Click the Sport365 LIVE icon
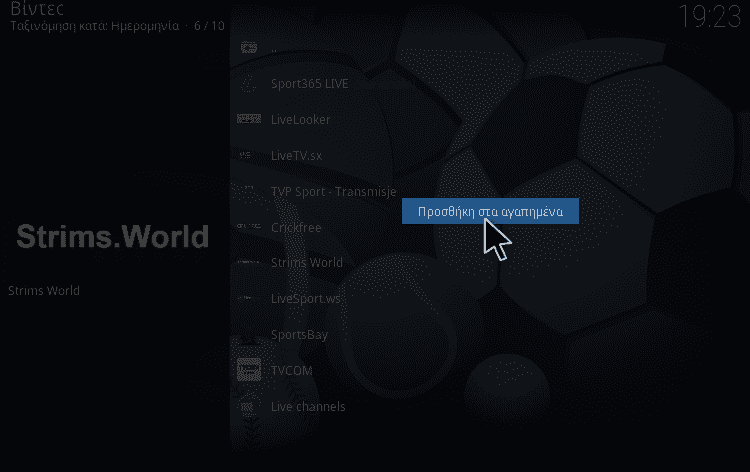 (249, 84)
